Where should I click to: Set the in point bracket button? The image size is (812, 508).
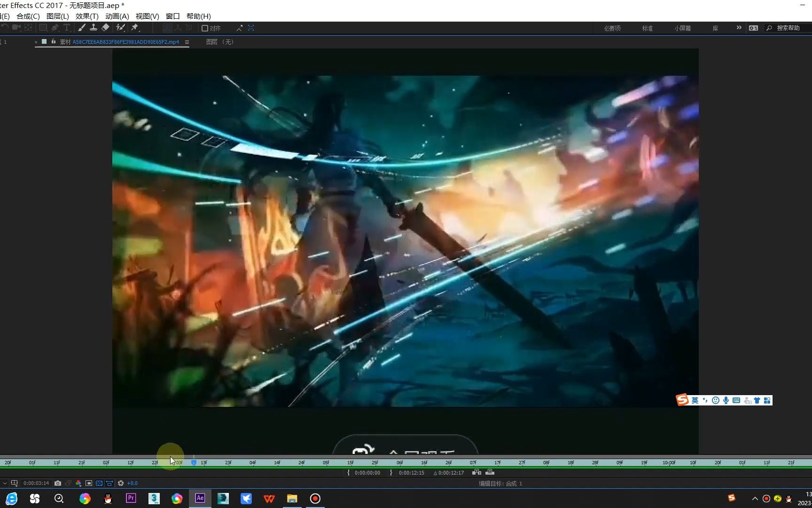(x=348, y=473)
